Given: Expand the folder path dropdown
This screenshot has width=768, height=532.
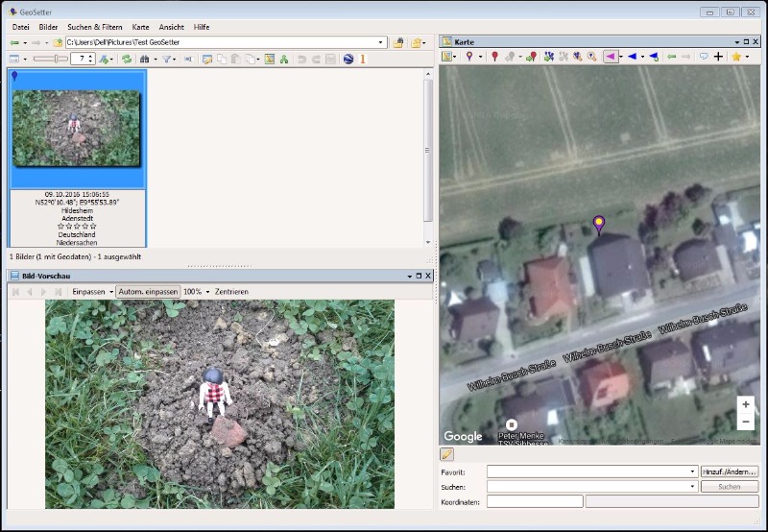Looking at the screenshot, I should coord(381,43).
